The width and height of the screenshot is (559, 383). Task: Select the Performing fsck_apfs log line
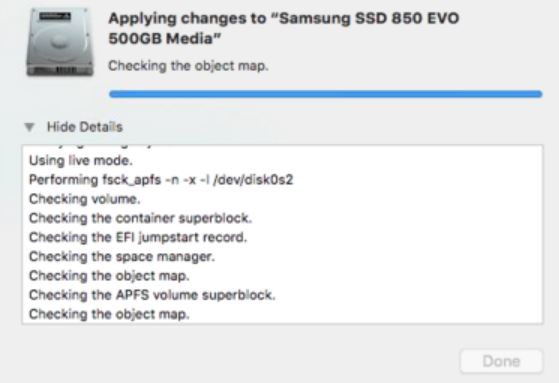click(161, 180)
